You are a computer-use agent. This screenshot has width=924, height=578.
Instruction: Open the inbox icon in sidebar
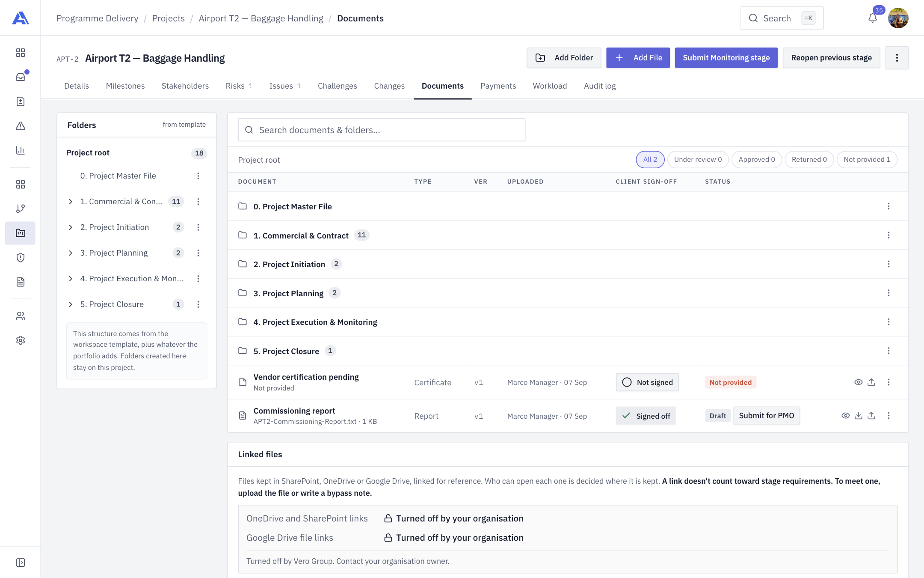(21, 77)
